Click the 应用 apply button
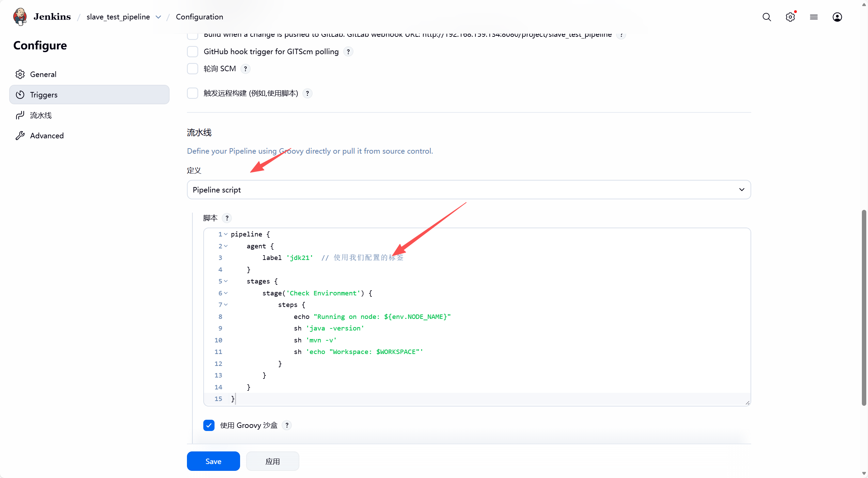This screenshot has width=868, height=478. coord(272,461)
